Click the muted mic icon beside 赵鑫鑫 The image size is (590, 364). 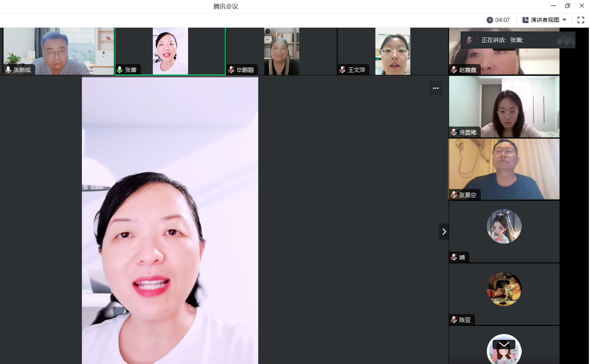[454, 70]
